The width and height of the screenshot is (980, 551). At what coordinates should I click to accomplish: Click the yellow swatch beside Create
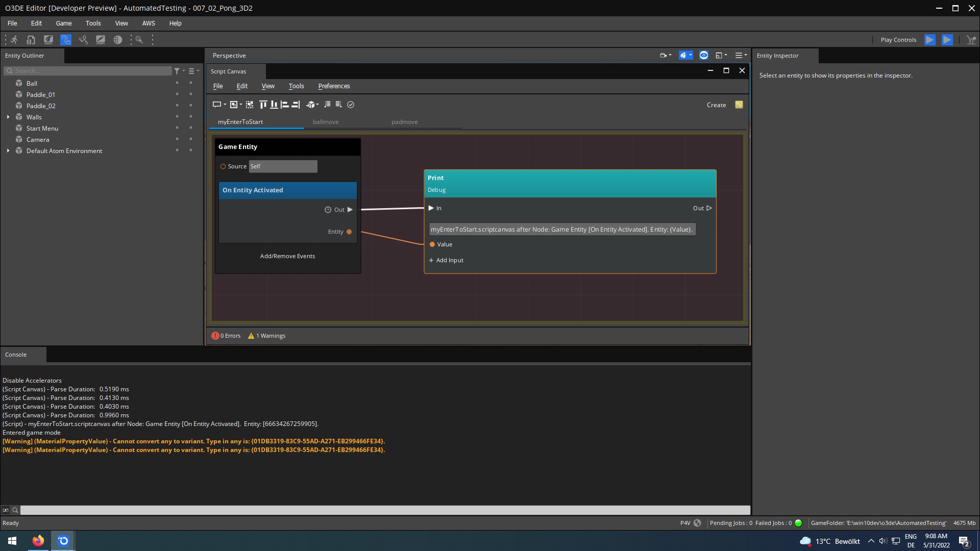point(739,105)
